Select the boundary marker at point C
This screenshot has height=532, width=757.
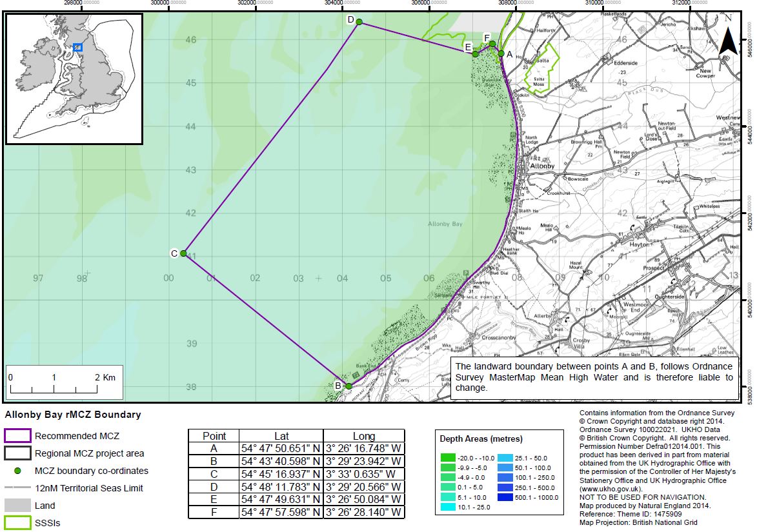tap(183, 253)
